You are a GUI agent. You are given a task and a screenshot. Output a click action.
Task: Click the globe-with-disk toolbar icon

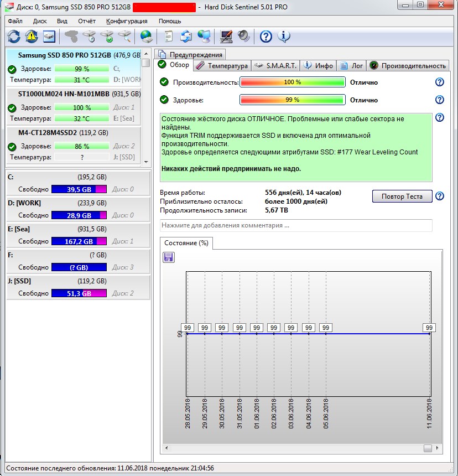coord(146,37)
